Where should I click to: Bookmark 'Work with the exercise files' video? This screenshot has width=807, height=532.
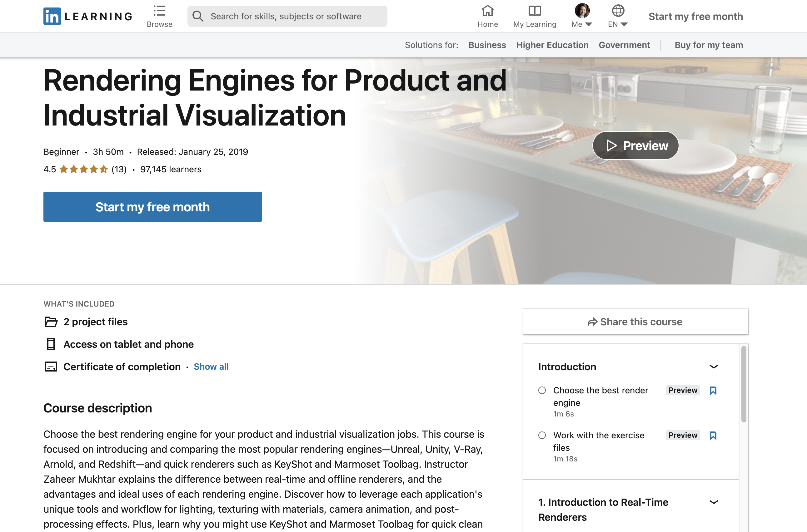[713, 435]
